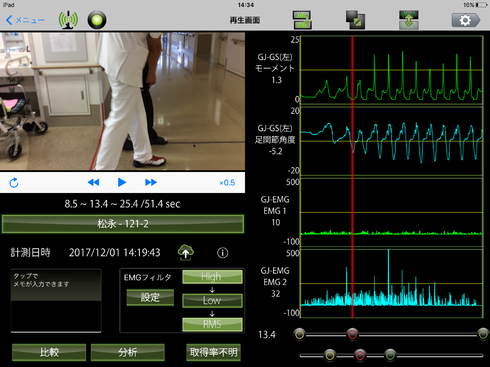Change the ×0.5 playback speed
Viewport: 490px width, 367px height.
point(227,183)
